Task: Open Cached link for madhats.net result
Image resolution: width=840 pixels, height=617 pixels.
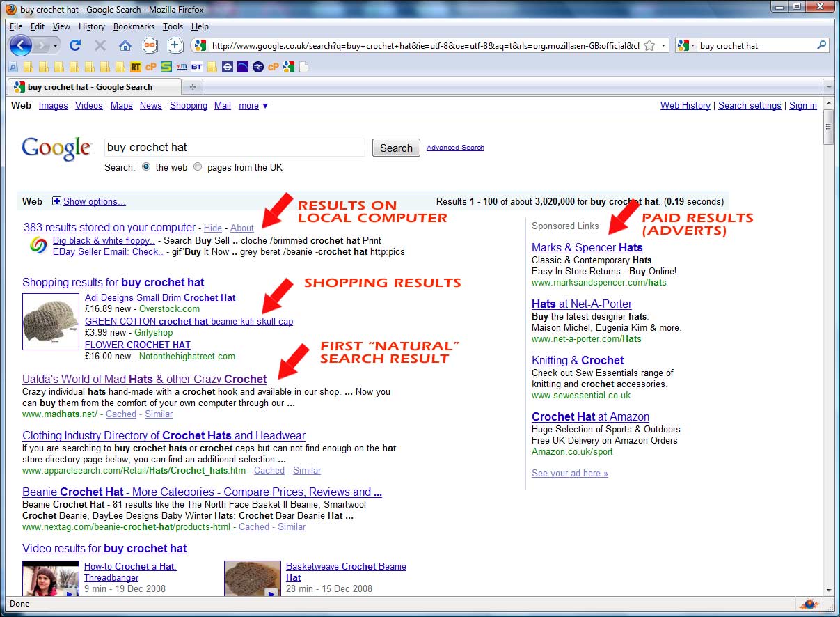Action: (x=121, y=414)
